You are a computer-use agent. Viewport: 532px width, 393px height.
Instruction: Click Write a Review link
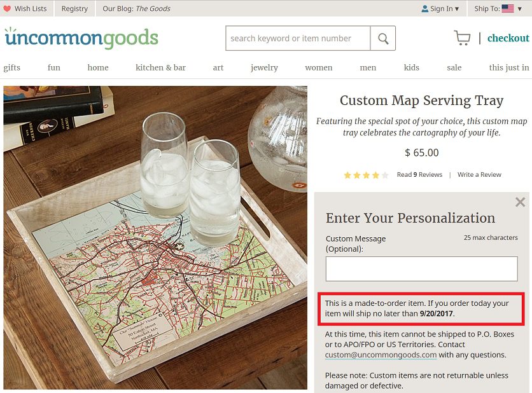point(479,175)
